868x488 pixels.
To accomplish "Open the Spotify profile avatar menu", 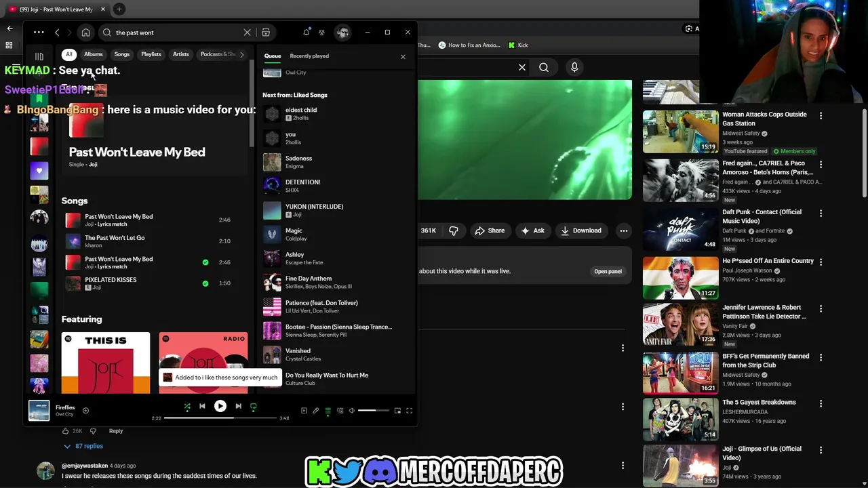I will point(343,33).
